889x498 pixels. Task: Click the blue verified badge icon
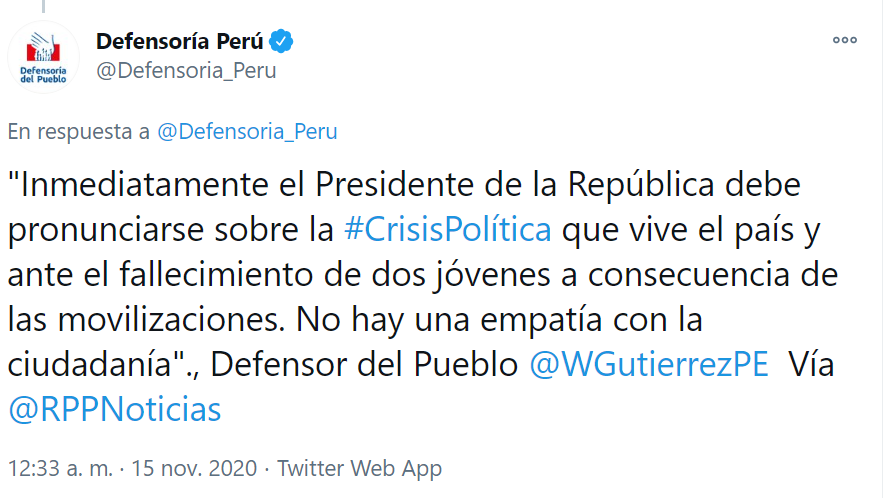pyautogui.click(x=281, y=41)
